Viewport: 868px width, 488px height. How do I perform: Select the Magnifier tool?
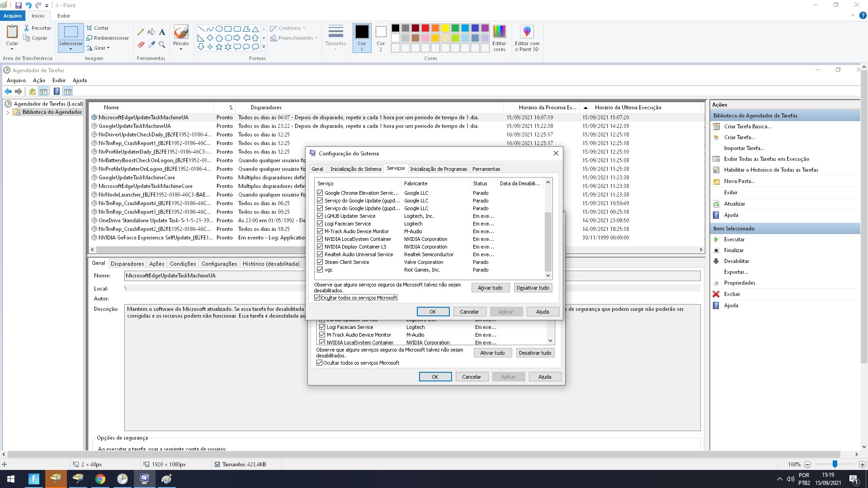162,44
